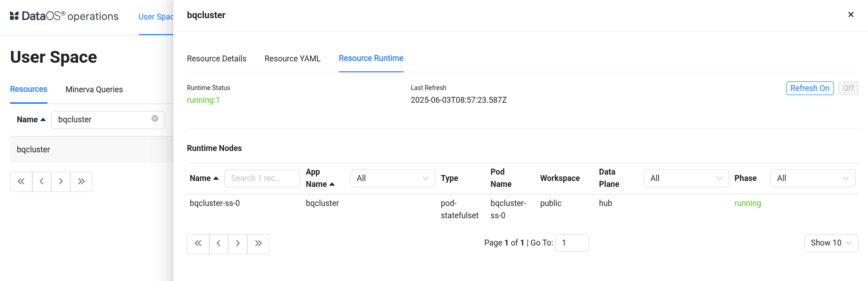Jump to last page of Runtime Nodes
This screenshot has width=868, height=281.
[258, 244]
